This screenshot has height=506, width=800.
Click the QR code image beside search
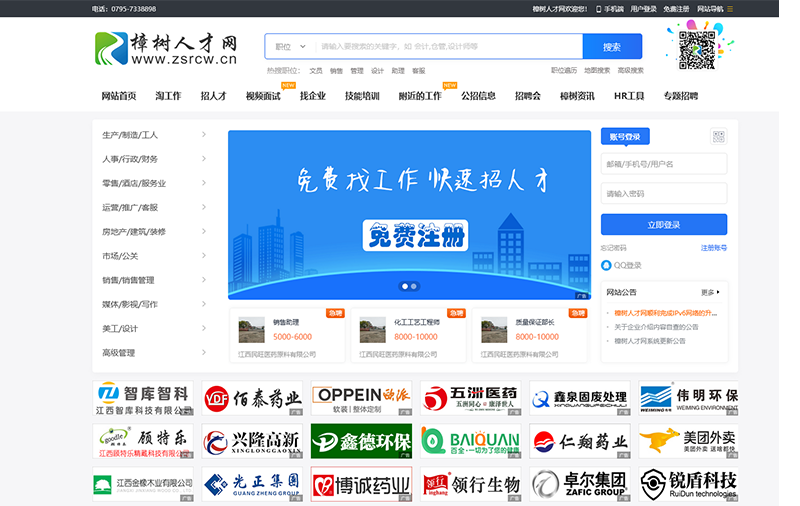pos(697,49)
